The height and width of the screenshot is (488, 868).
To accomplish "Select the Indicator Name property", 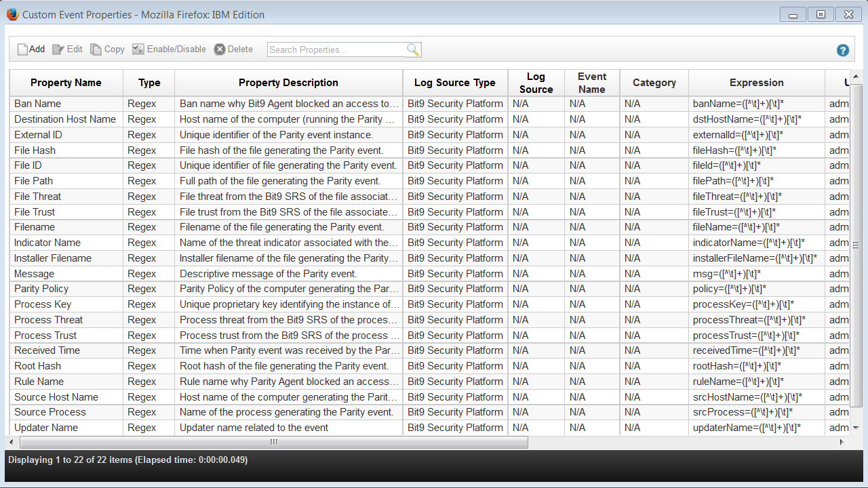I will tap(47, 243).
